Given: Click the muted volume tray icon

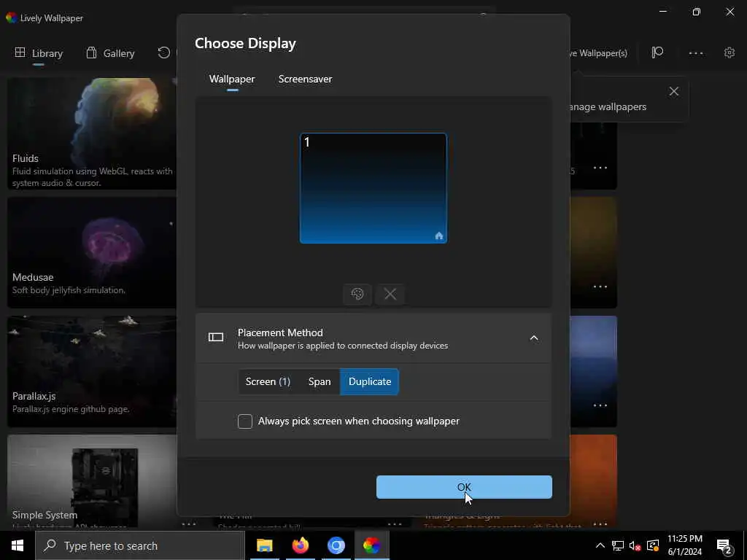Looking at the screenshot, I should 635,545.
